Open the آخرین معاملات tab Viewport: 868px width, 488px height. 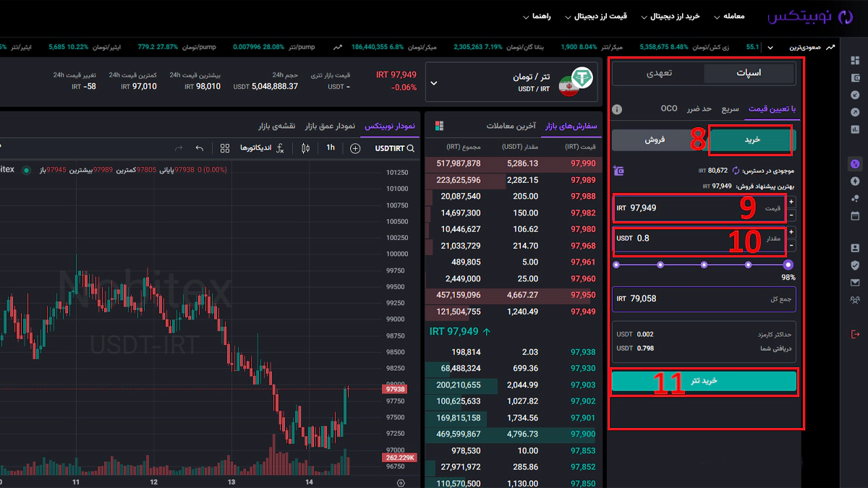tap(511, 126)
